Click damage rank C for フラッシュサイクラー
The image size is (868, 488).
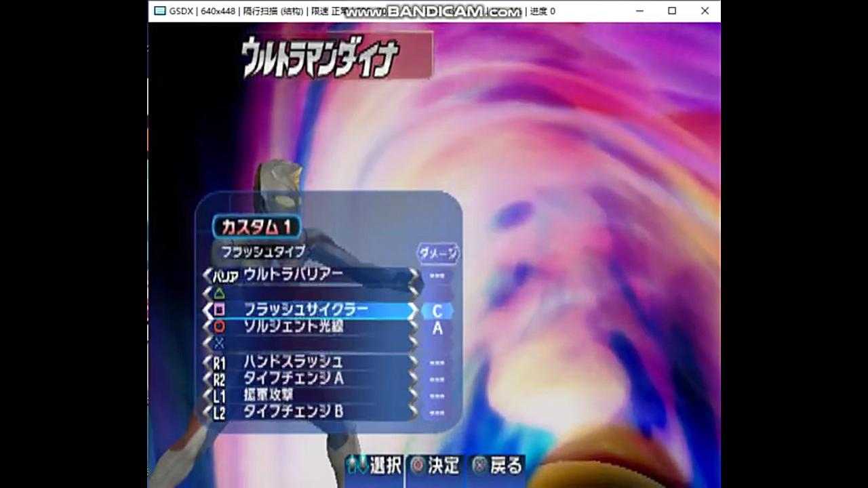[x=437, y=311]
